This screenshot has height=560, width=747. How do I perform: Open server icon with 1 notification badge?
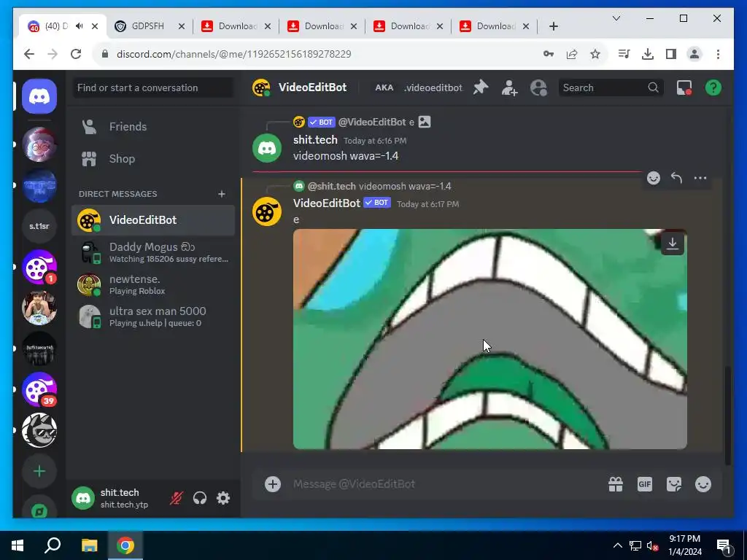(x=39, y=267)
